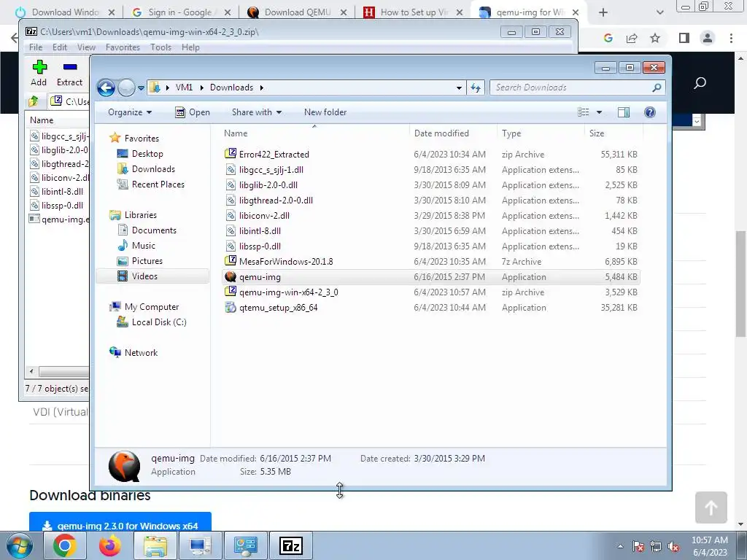The height and width of the screenshot is (560, 747).
Task: Open Chrome three-dot menu
Action: 731,38
